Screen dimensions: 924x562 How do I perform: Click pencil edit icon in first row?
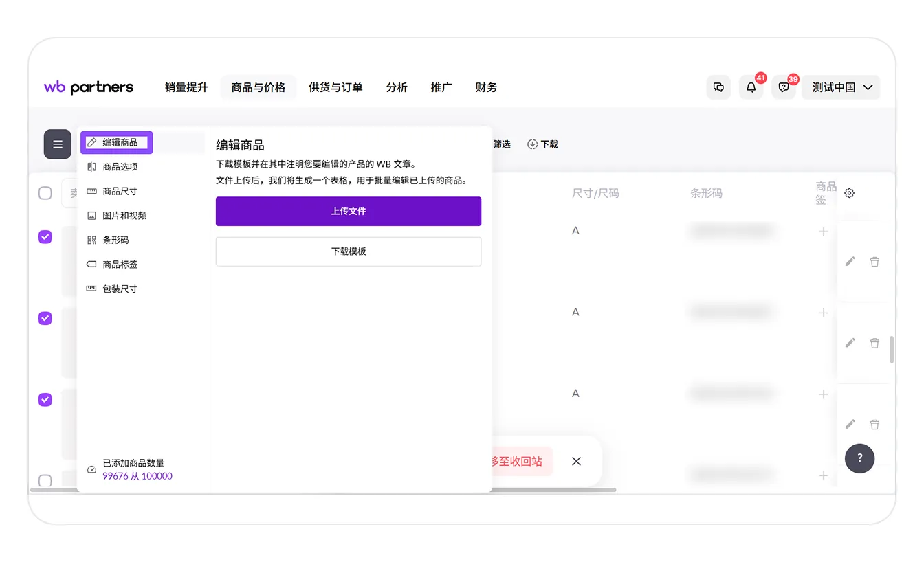coord(850,261)
